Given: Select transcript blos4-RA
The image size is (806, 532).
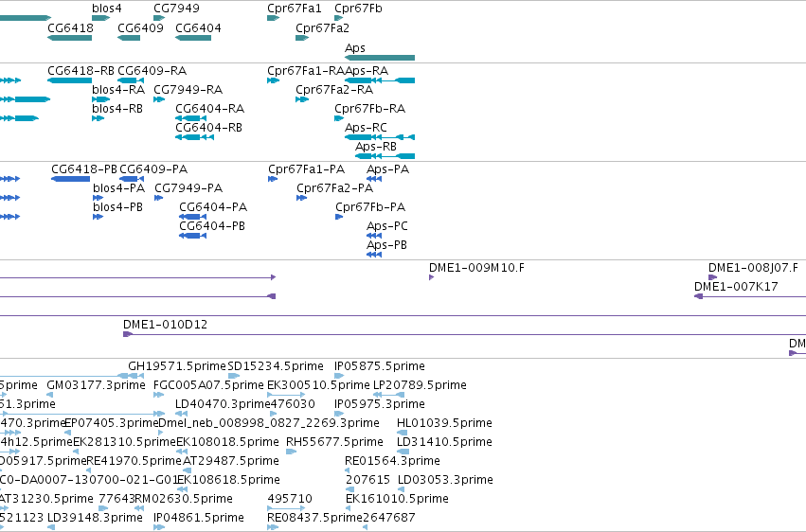Looking at the screenshot, I should pos(118,89).
